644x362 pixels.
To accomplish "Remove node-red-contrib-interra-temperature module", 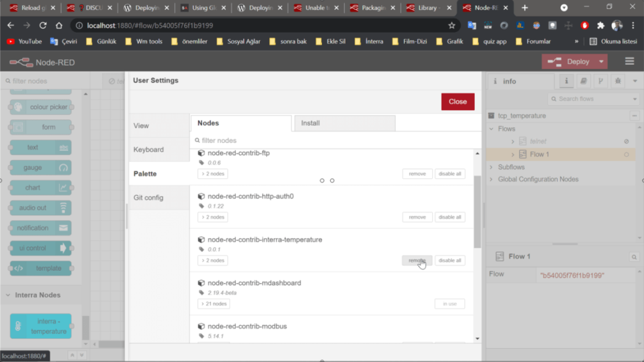I will [x=418, y=261].
